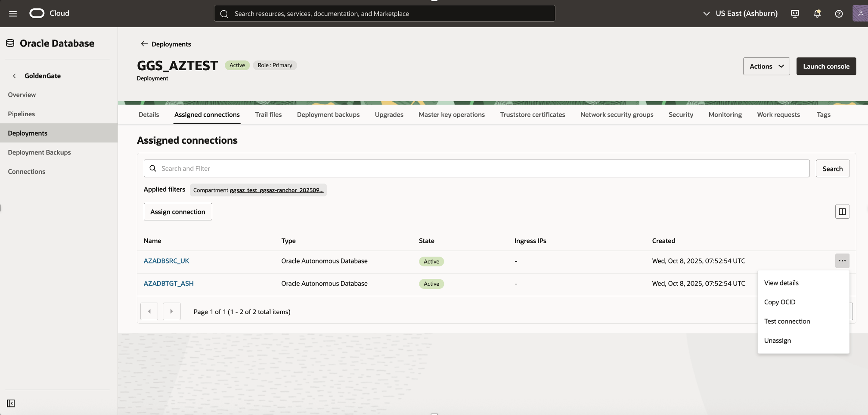
Task: Open the Upgrades tab
Action: coord(389,115)
